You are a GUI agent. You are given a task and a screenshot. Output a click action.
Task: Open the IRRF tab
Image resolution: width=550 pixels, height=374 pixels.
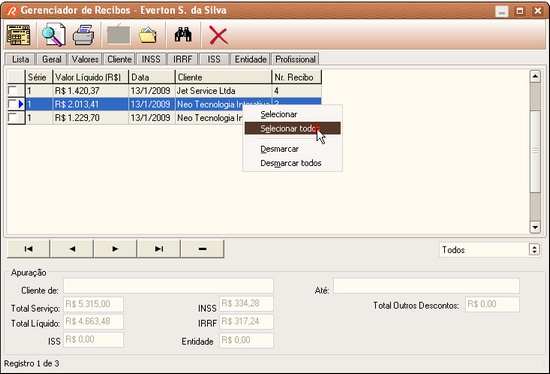tap(182, 59)
